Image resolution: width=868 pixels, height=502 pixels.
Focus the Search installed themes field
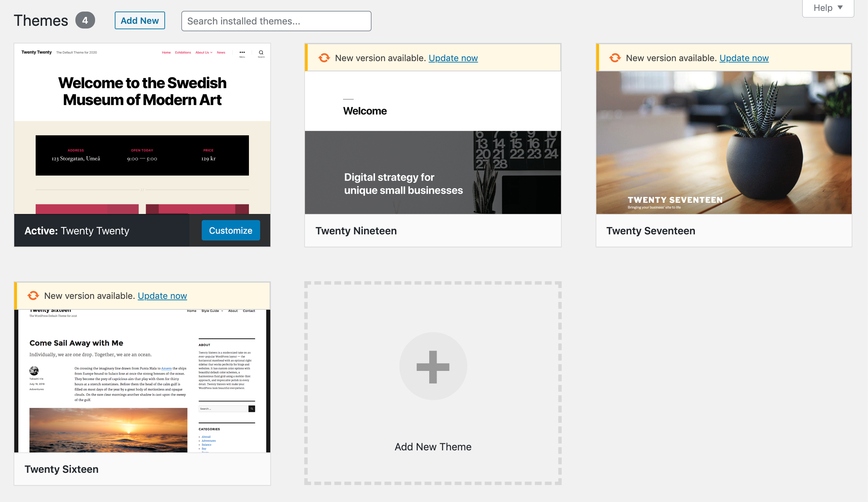click(x=276, y=21)
